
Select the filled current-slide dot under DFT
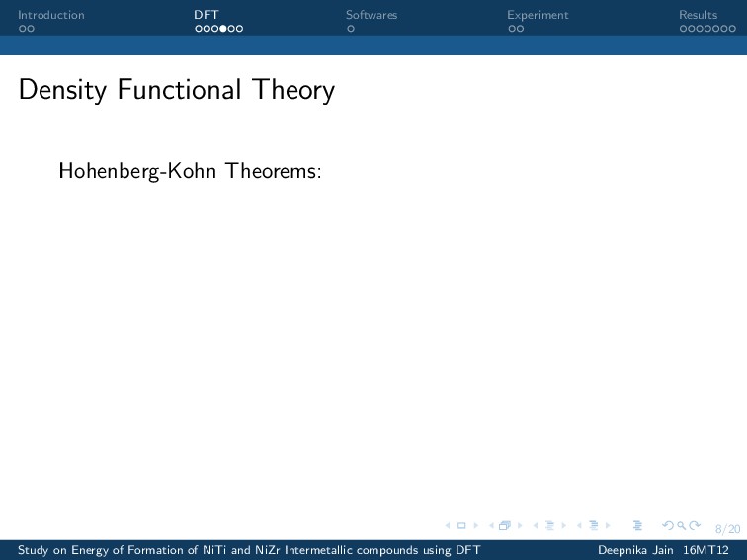tap(223, 29)
